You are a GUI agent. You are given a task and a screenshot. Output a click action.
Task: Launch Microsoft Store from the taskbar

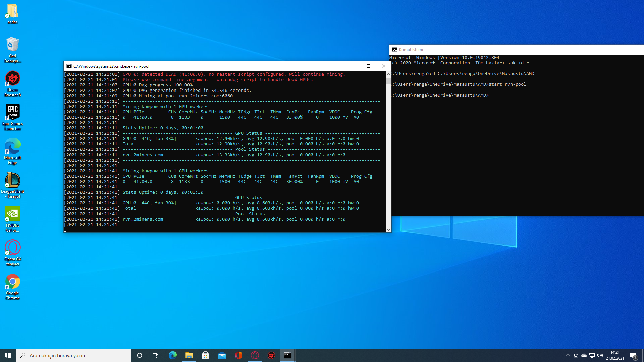(205, 355)
